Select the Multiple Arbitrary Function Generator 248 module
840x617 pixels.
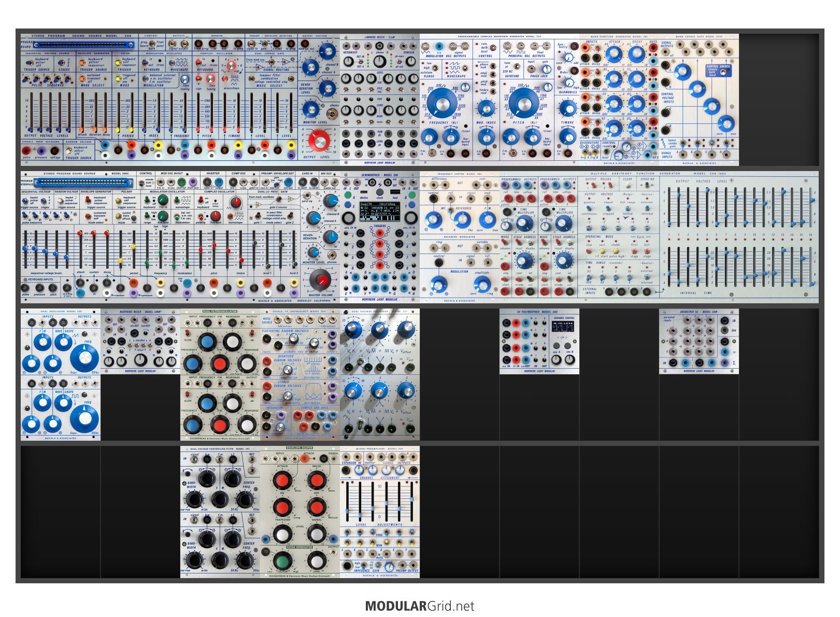[699, 237]
